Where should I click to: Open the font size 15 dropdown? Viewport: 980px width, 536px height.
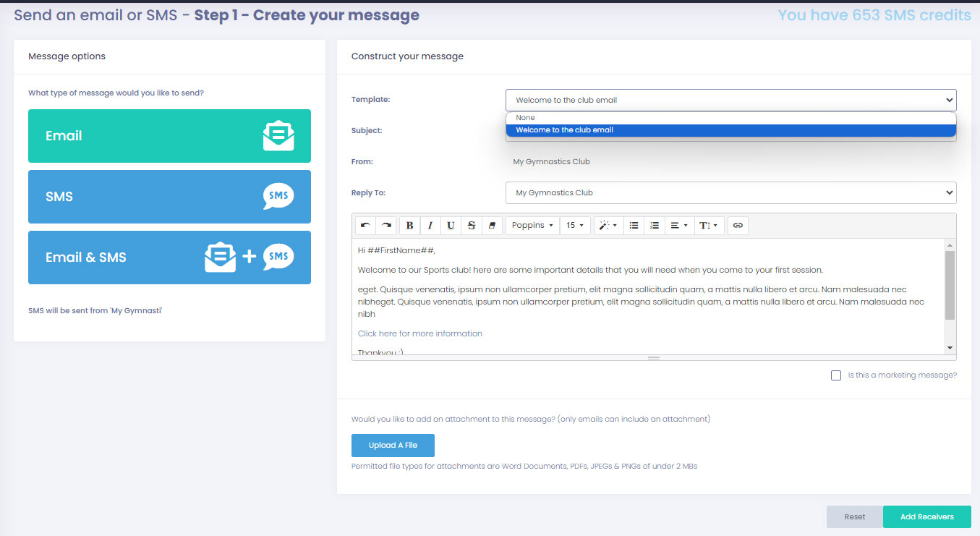576,226
